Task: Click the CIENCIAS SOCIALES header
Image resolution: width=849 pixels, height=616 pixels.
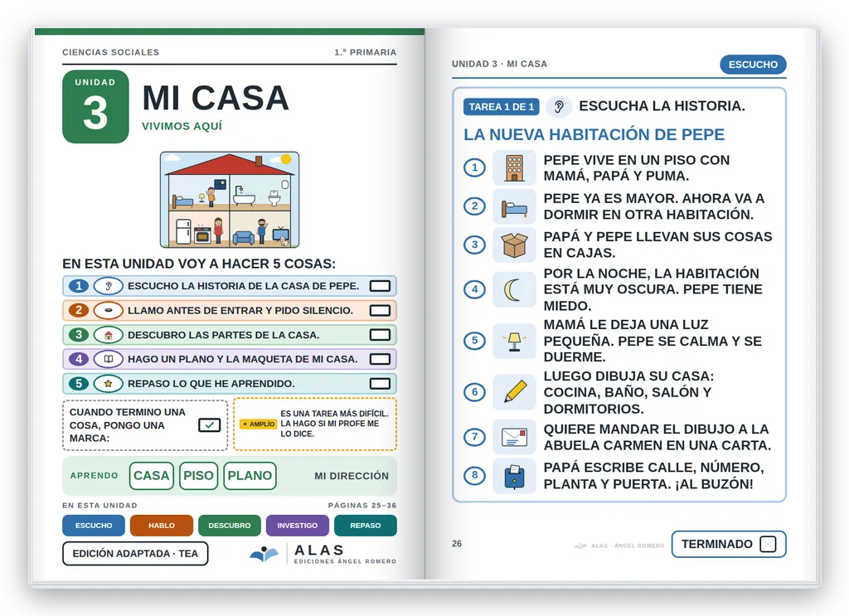Action: (110, 52)
